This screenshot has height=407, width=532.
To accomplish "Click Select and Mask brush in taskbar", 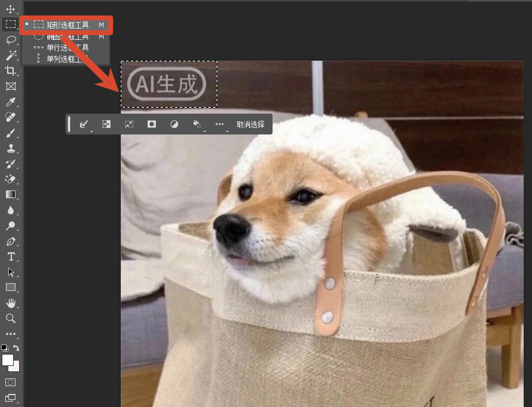I will 84,124.
